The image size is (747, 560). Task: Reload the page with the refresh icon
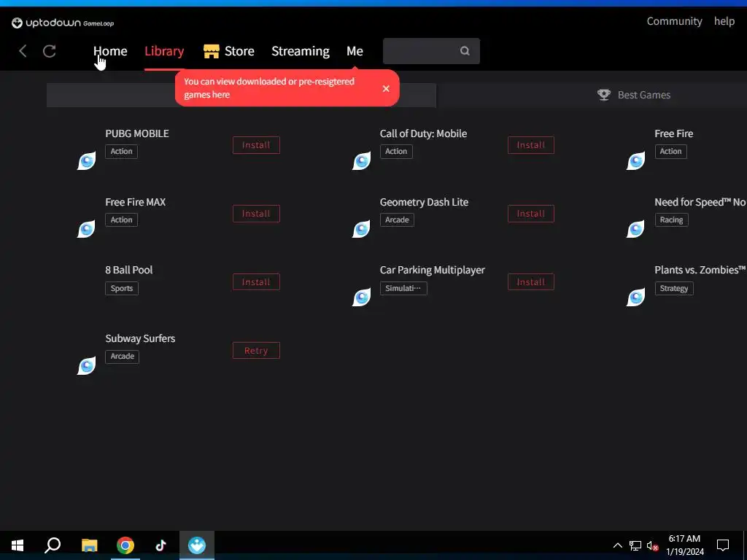click(50, 51)
